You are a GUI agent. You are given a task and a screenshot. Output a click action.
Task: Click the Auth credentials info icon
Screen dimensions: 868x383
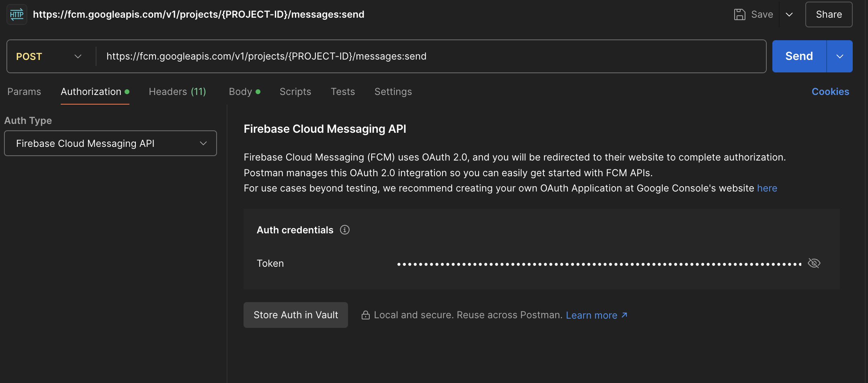(345, 230)
